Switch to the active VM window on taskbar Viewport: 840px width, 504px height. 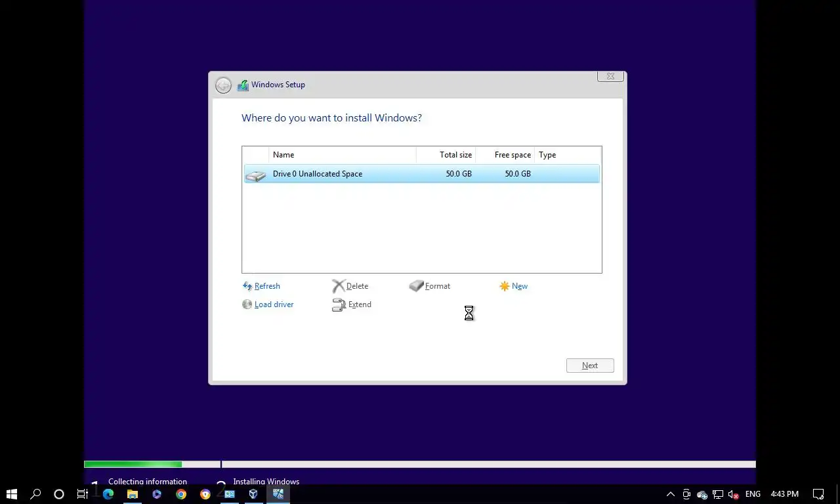278,494
